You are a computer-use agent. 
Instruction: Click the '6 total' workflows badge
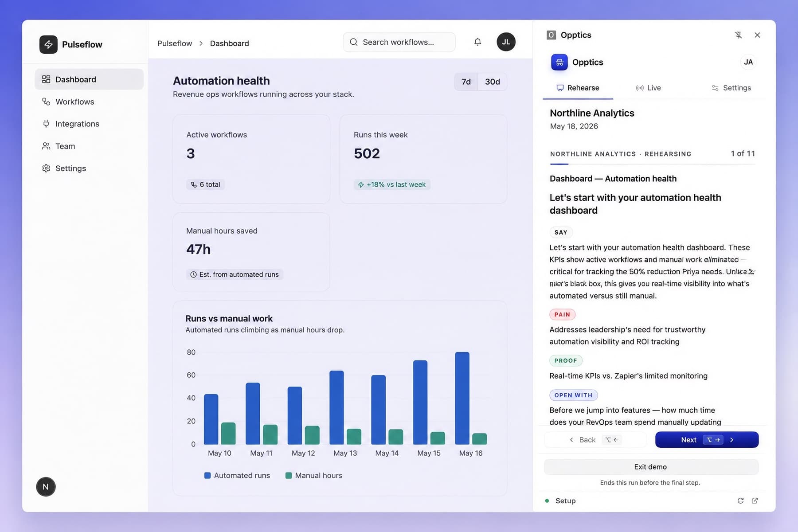[x=205, y=184]
